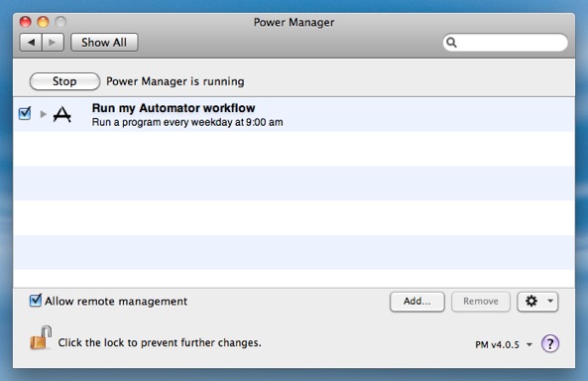Click the application icon of the Automator event
This screenshot has height=381, width=588.
[62, 114]
